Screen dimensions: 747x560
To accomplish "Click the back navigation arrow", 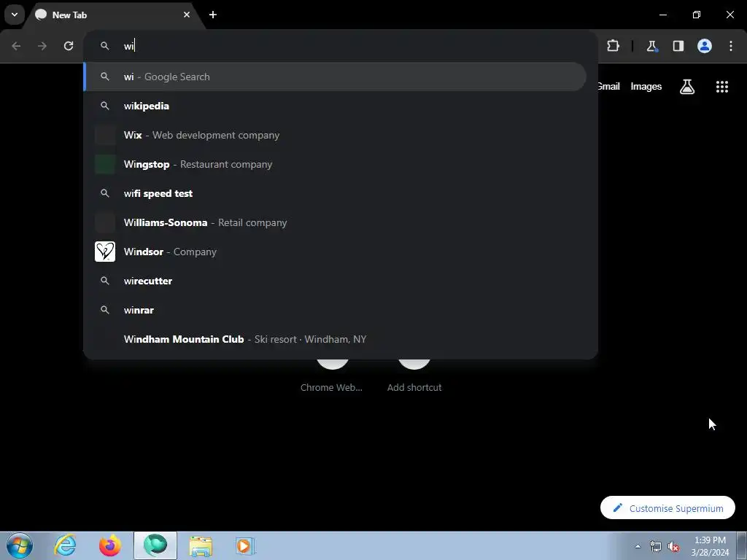I will (16, 46).
